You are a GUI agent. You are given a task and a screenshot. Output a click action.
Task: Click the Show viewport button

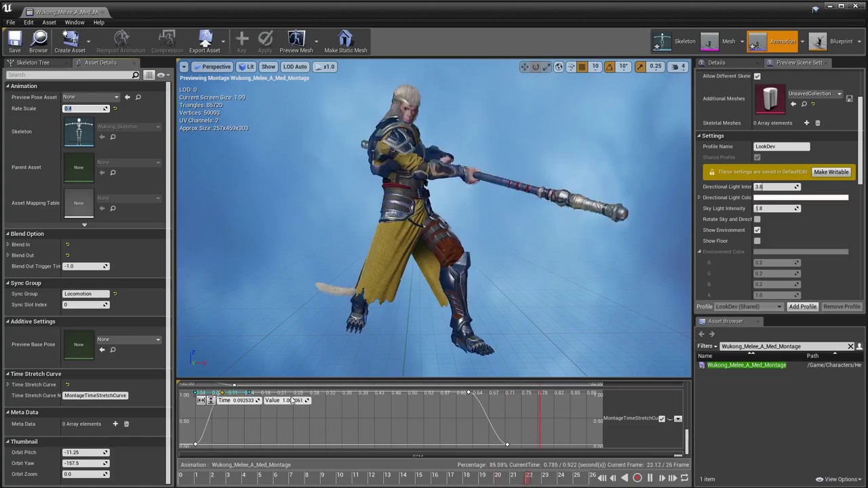269,66
